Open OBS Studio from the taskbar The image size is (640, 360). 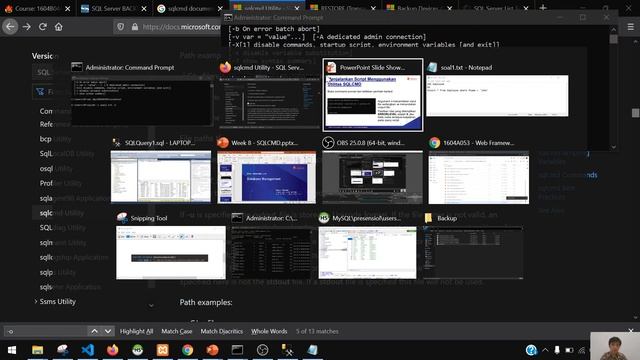262,350
